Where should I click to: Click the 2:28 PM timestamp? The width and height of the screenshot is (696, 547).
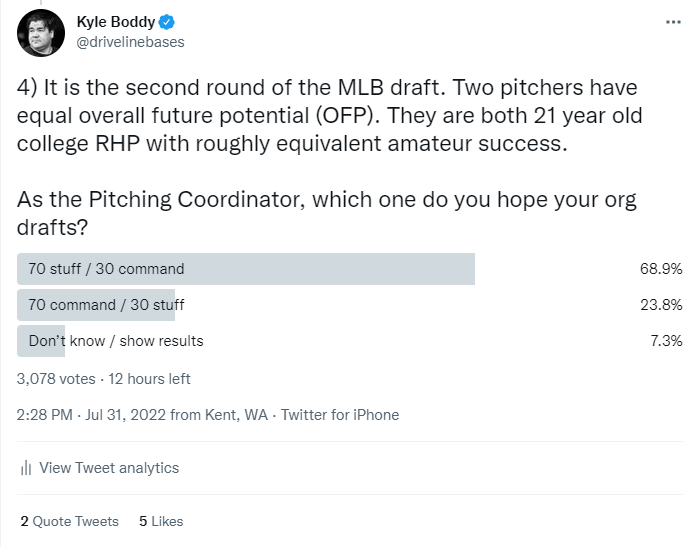44,415
